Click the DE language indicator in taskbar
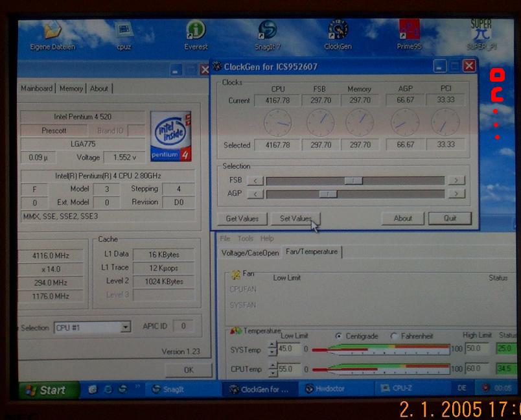This screenshot has width=521, height=420. tap(462, 388)
